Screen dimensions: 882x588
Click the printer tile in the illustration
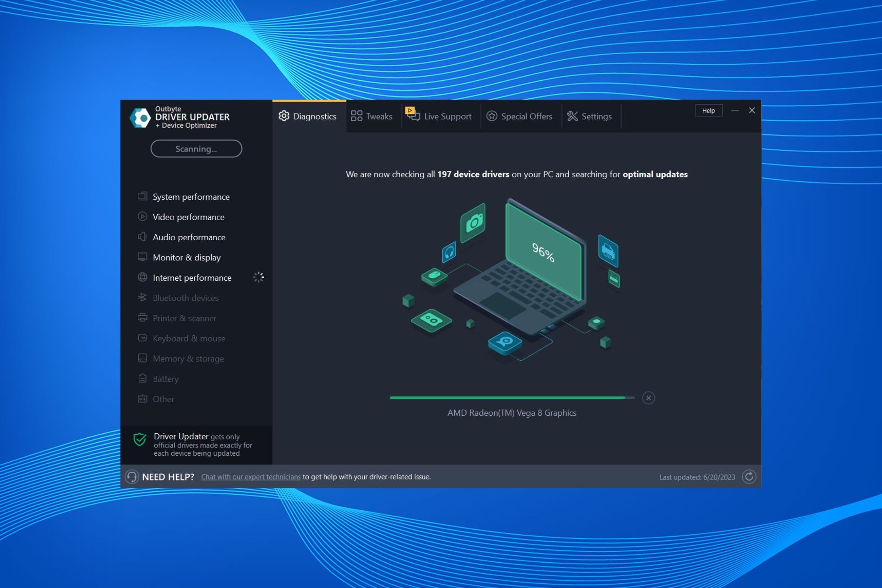coord(608,251)
